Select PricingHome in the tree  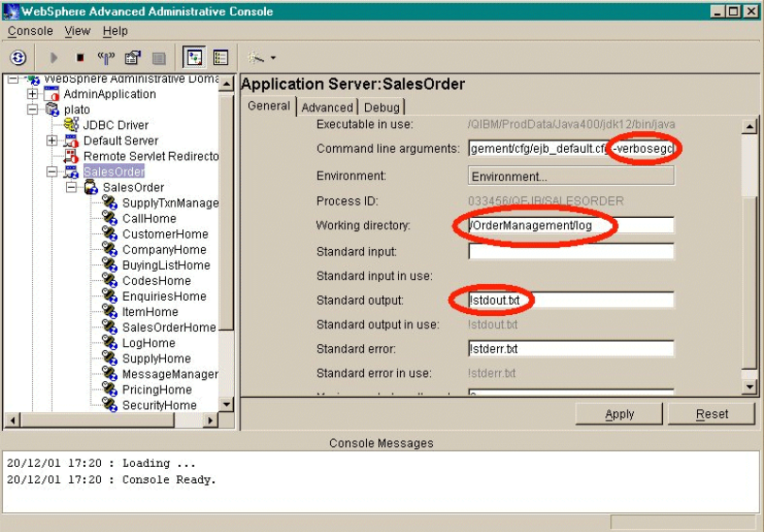click(157, 390)
